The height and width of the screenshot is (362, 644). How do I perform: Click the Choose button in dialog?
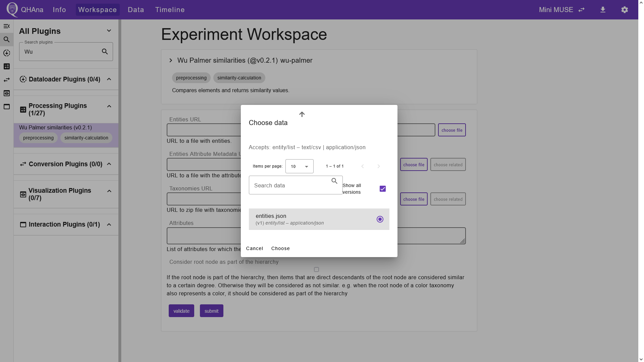[280, 248]
